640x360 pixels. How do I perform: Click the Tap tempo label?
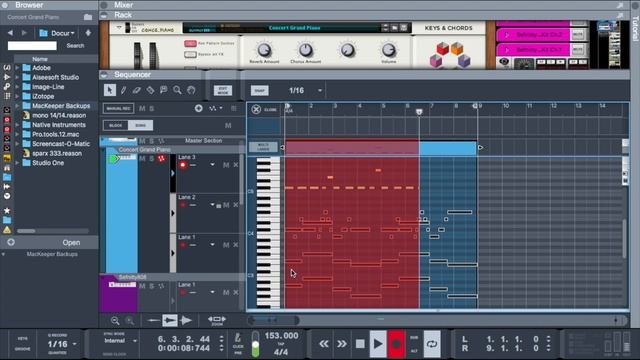(281, 344)
